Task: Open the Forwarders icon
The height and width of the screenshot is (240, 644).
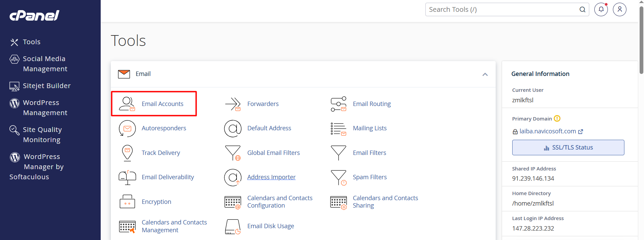Action: (x=233, y=104)
